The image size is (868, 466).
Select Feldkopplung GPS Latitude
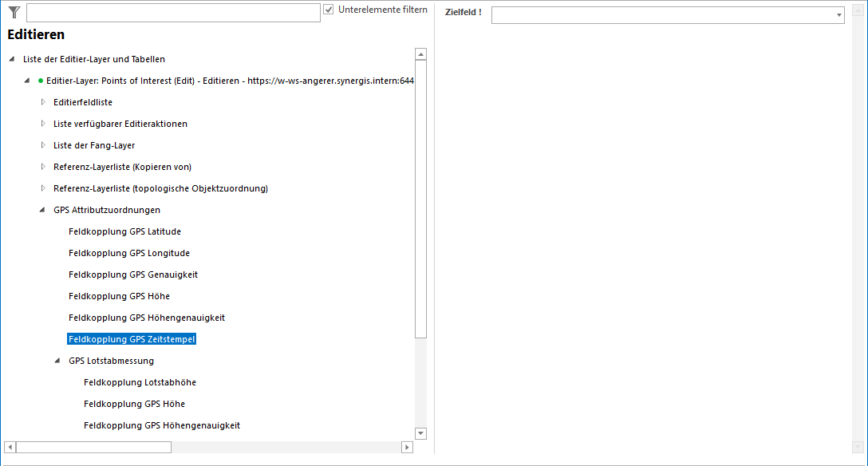pos(124,232)
